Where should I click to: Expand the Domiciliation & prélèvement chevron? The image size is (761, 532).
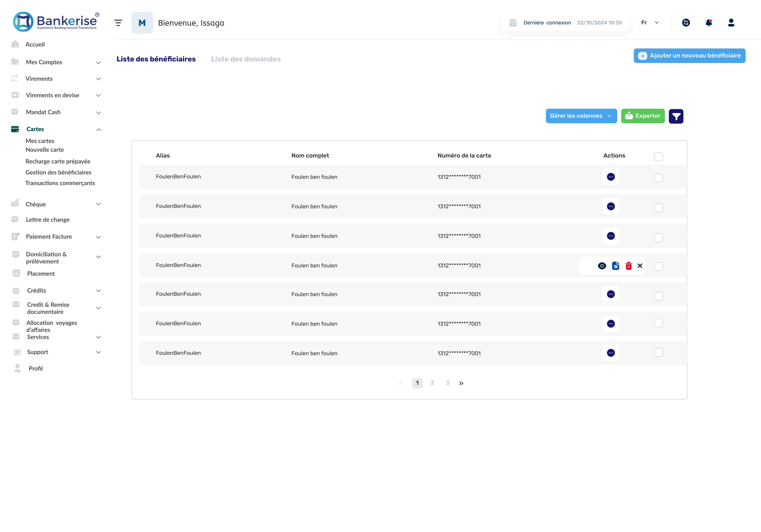pyautogui.click(x=98, y=257)
